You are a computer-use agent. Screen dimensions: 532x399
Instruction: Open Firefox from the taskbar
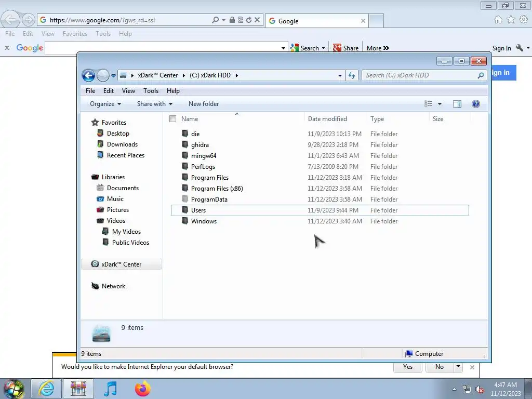(x=142, y=389)
